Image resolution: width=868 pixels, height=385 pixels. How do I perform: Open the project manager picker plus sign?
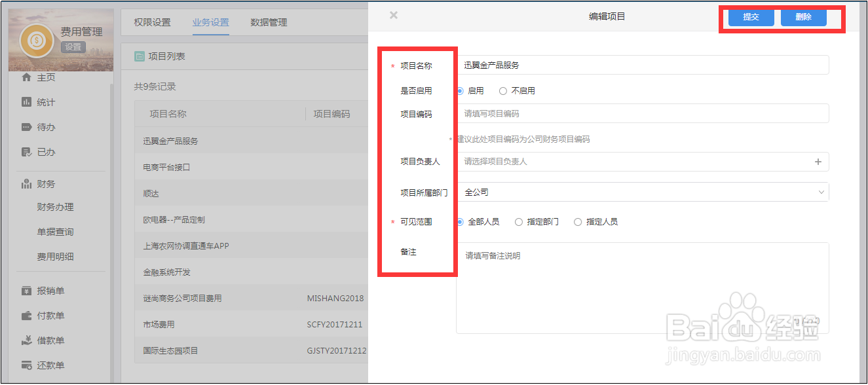click(x=818, y=162)
